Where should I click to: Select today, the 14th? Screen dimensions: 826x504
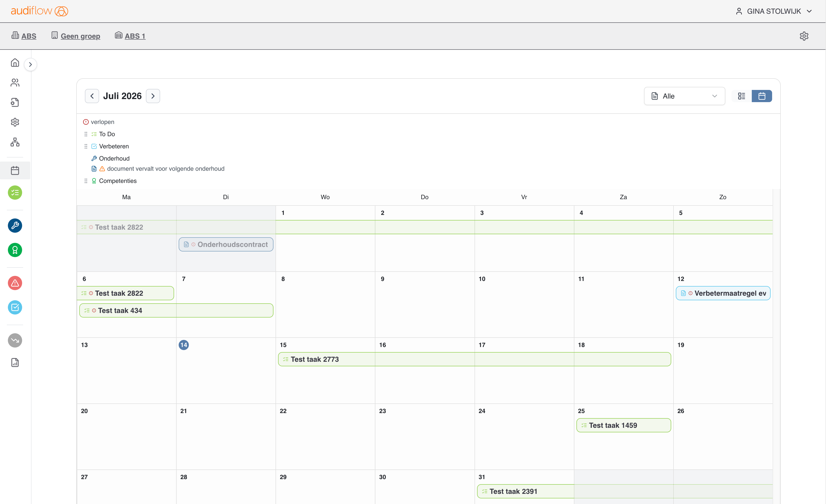click(184, 345)
